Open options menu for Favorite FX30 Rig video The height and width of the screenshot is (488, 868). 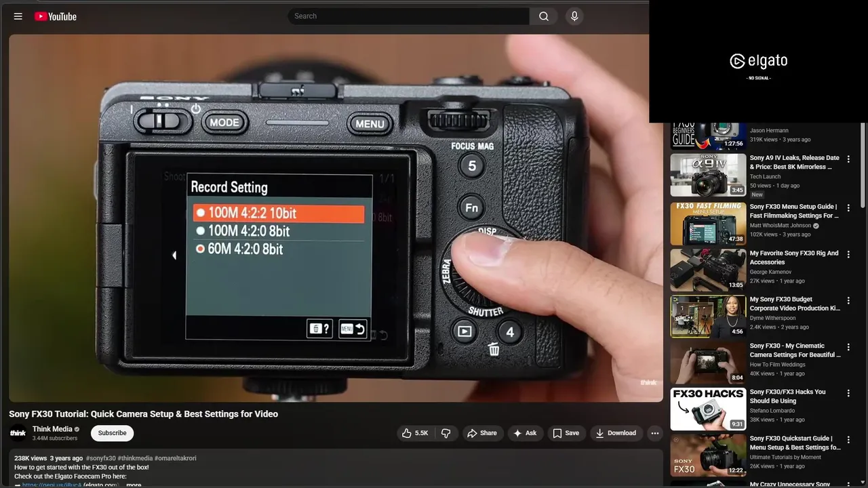tap(848, 254)
